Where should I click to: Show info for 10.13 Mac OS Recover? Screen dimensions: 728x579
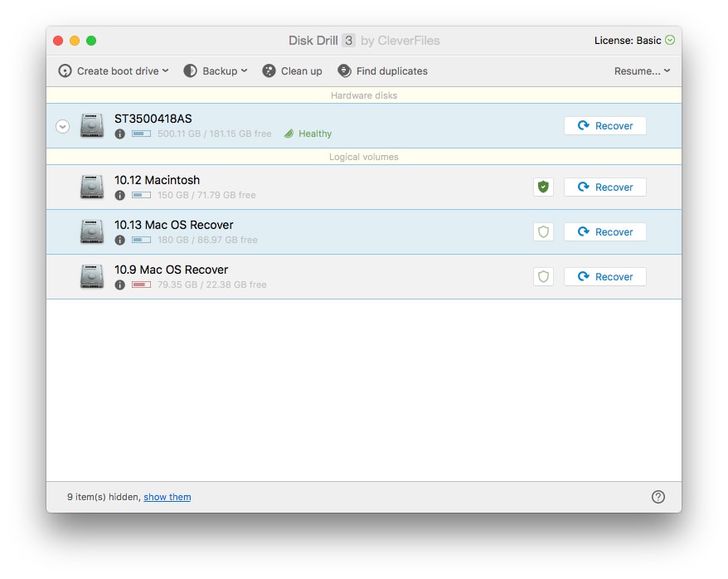(x=119, y=240)
